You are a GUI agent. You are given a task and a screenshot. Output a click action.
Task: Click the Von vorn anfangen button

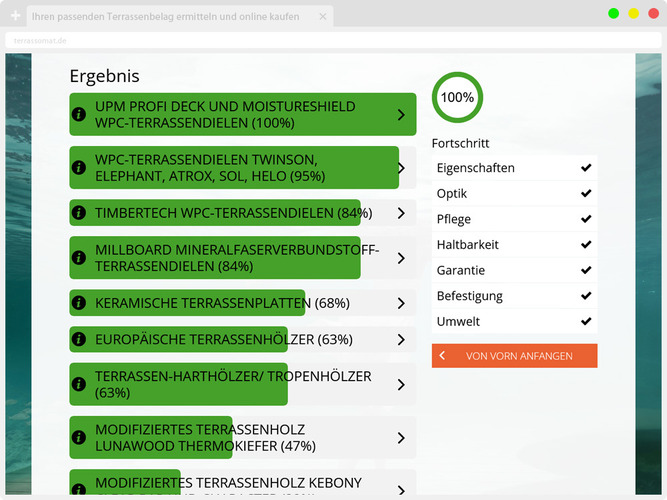pos(514,356)
